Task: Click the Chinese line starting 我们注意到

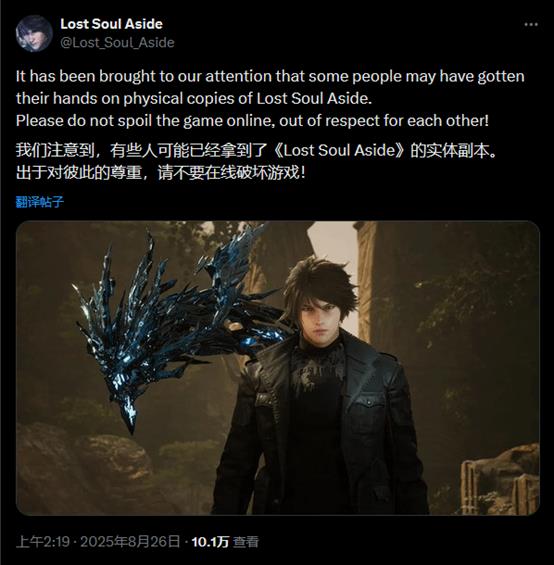Action: 256,151
